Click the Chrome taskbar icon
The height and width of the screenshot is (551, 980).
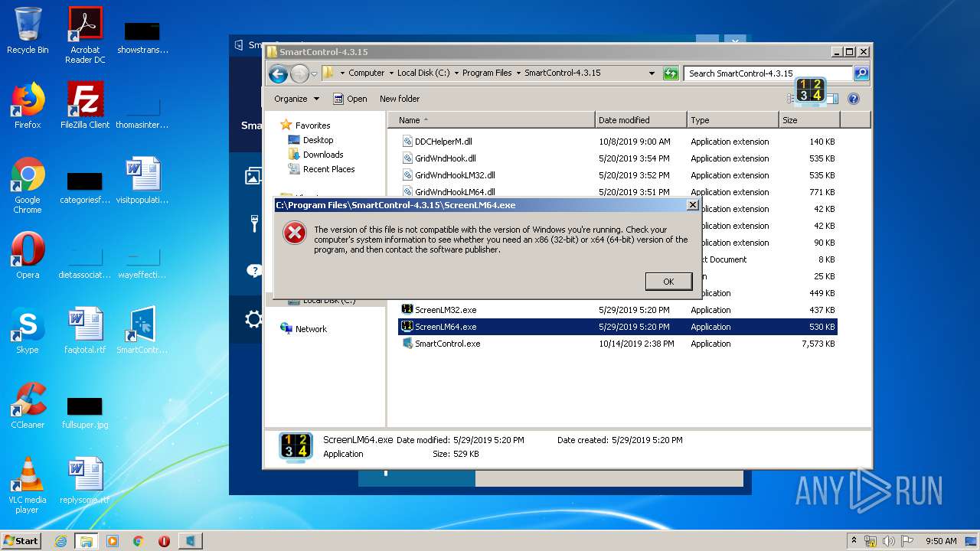click(138, 541)
